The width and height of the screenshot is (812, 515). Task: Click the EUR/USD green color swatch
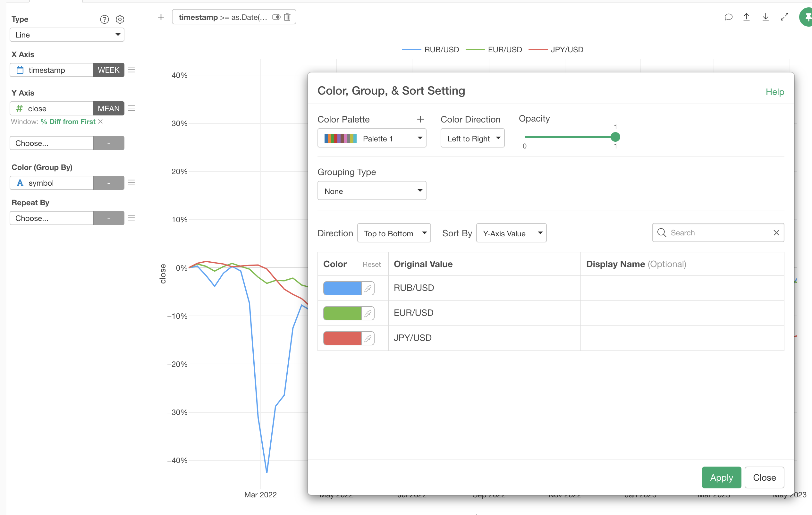(342, 313)
